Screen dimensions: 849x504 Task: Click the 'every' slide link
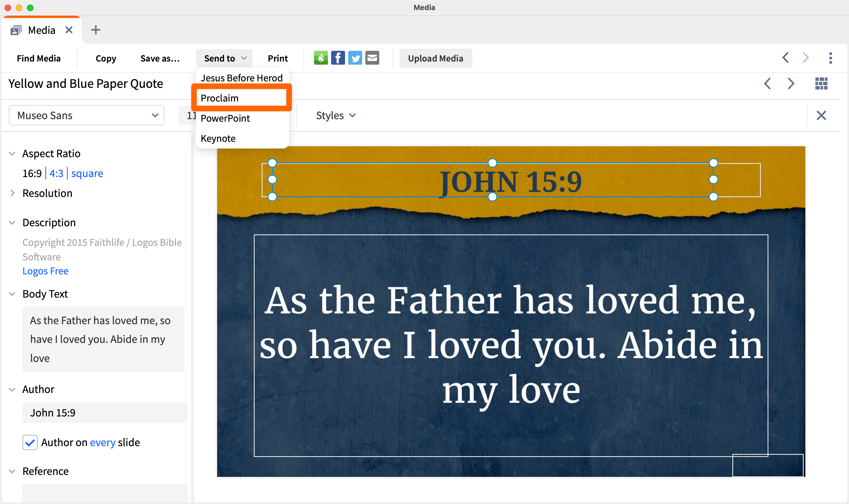click(x=103, y=442)
